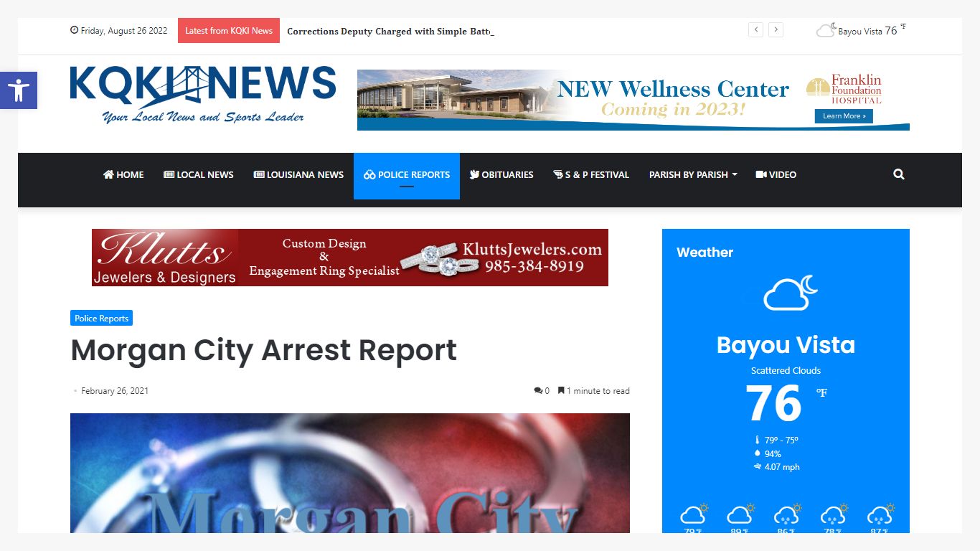Image resolution: width=980 pixels, height=551 pixels.
Task: Open S & P Festival page
Action: (x=591, y=174)
